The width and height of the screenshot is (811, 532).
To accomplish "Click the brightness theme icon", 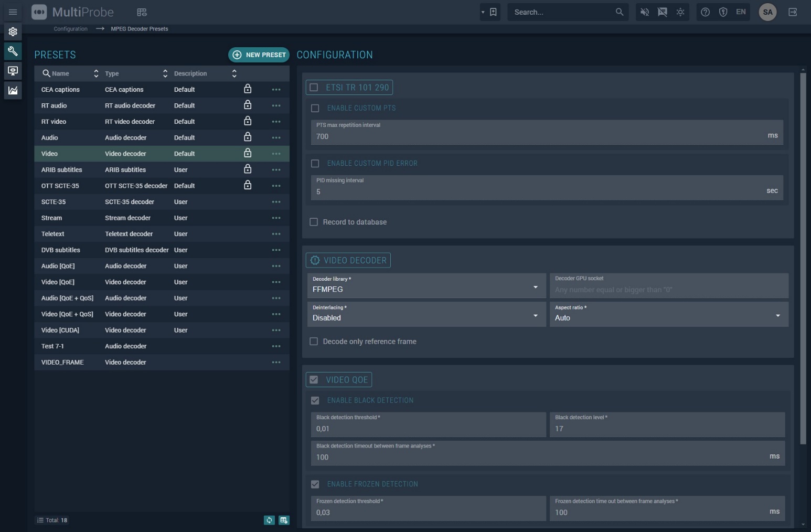I will [680, 12].
